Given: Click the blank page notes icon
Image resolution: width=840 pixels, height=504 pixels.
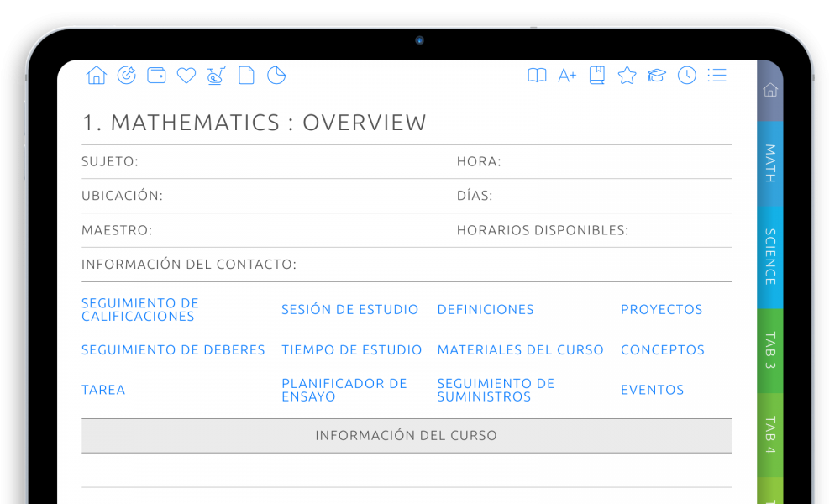Looking at the screenshot, I should tap(246, 76).
